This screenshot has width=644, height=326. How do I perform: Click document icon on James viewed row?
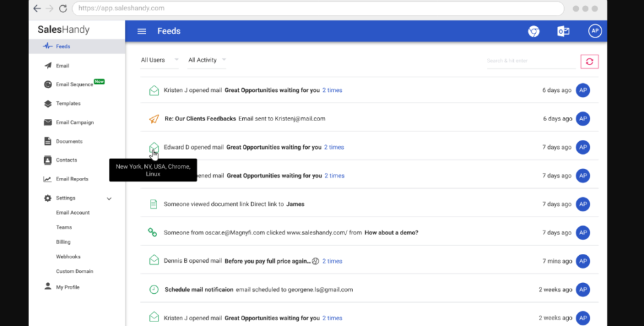(x=153, y=204)
